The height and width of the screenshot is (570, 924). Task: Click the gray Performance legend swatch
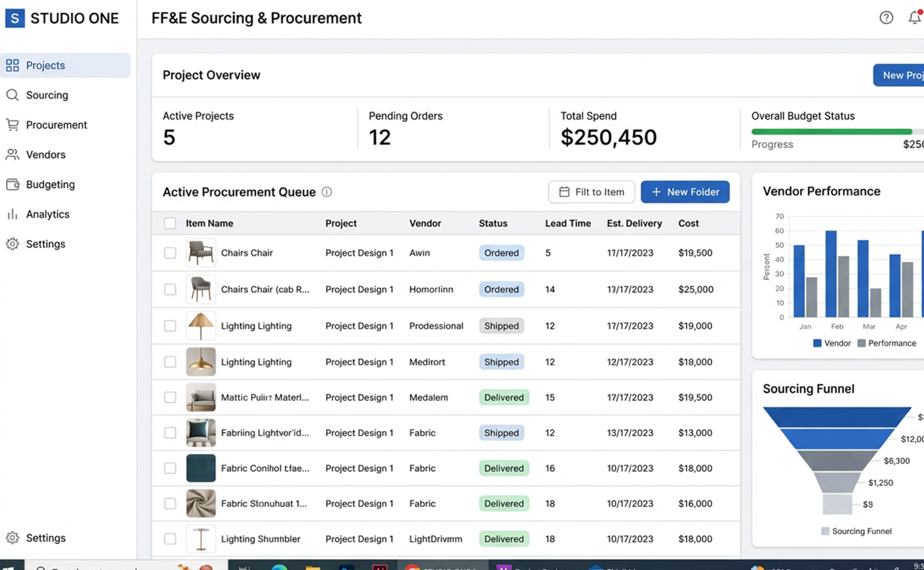[x=861, y=343]
